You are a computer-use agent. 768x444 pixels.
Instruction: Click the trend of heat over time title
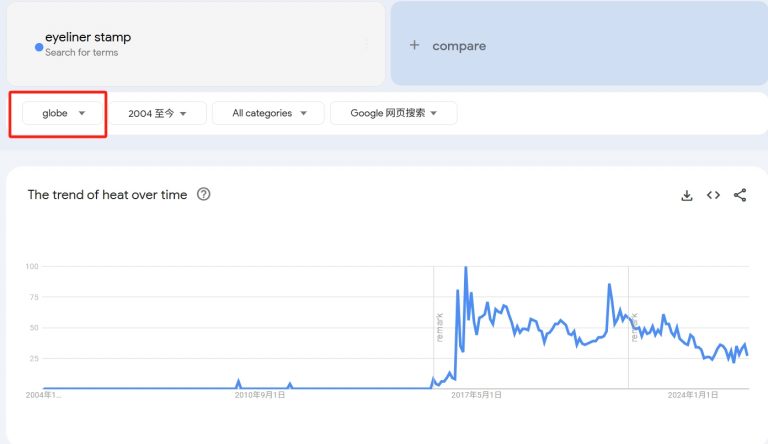point(107,195)
